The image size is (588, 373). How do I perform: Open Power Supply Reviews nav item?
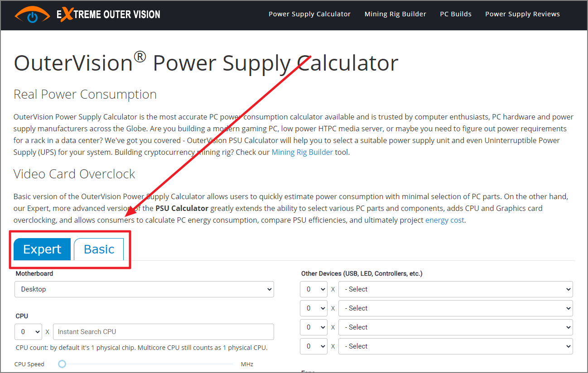(522, 14)
